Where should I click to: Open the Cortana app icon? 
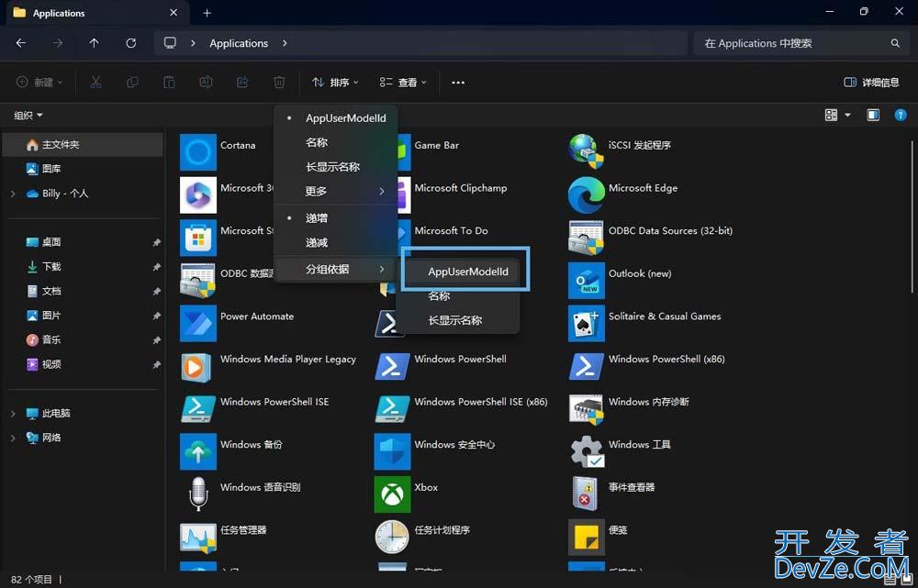pyautogui.click(x=198, y=152)
